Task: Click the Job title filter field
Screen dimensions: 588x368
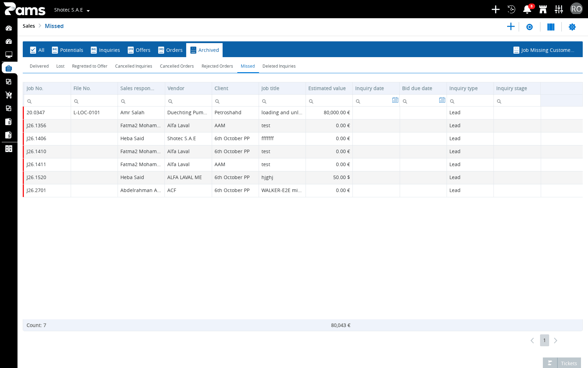Action: (x=282, y=101)
